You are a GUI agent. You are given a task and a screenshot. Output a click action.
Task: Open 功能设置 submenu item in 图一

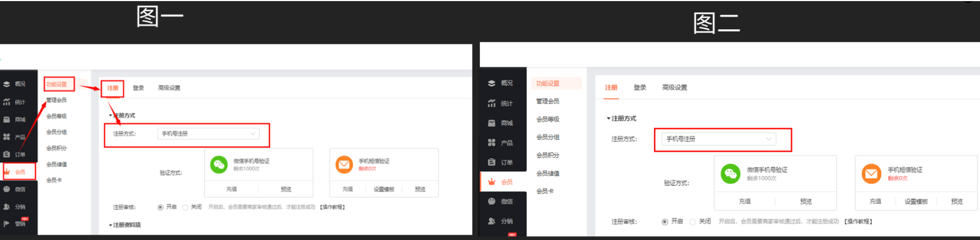pos(56,84)
